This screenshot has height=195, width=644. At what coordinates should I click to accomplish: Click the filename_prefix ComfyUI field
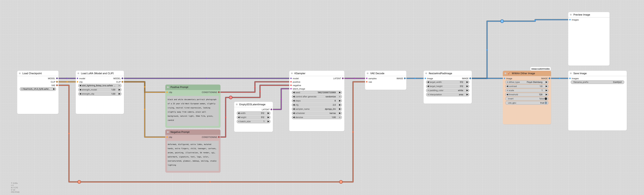coord(598,82)
